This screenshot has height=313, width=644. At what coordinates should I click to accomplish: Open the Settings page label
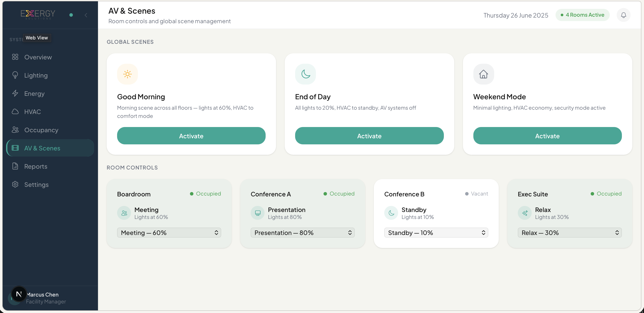(x=36, y=185)
